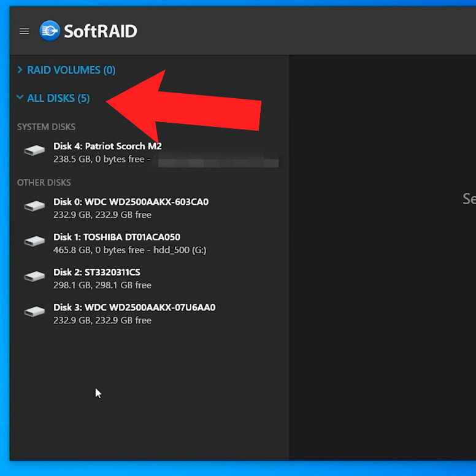This screenshot has height=476, width=476.
Task: Open the hamburger menu
Action: 25,31
